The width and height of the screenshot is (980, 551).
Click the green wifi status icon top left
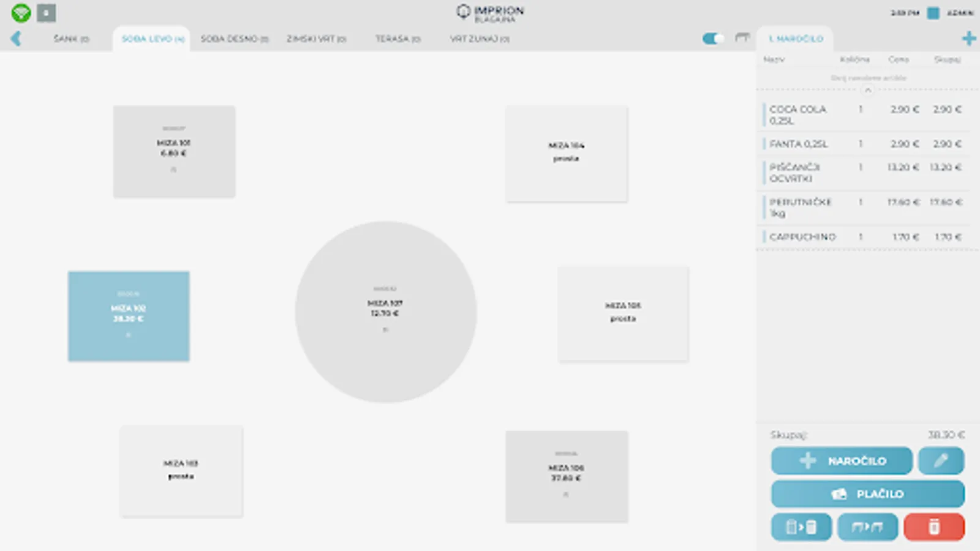tap(20, 12)
